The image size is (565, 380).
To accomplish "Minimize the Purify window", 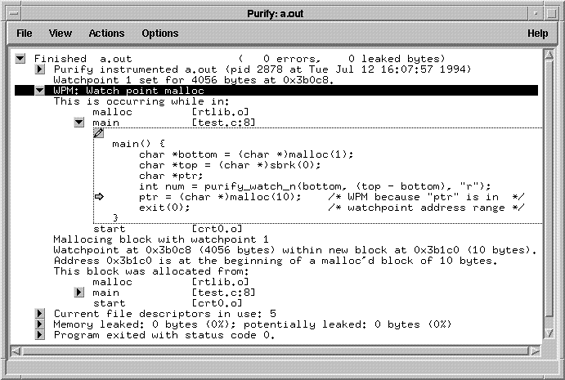I will click(535, 14).
